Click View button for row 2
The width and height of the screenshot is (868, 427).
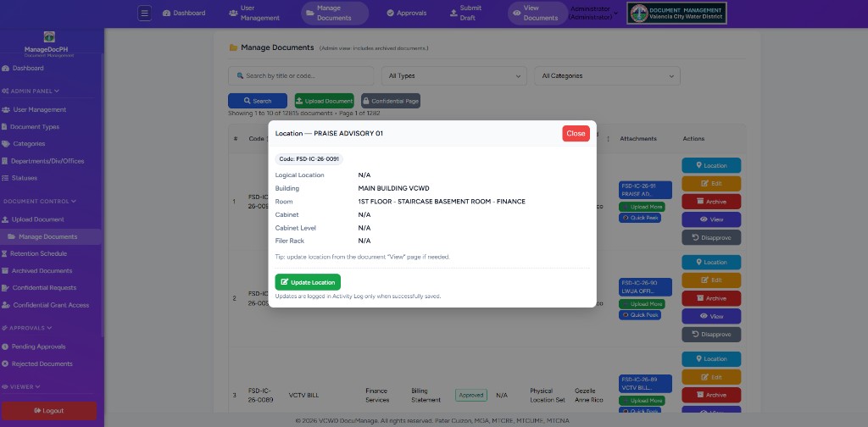pos(711,316)
